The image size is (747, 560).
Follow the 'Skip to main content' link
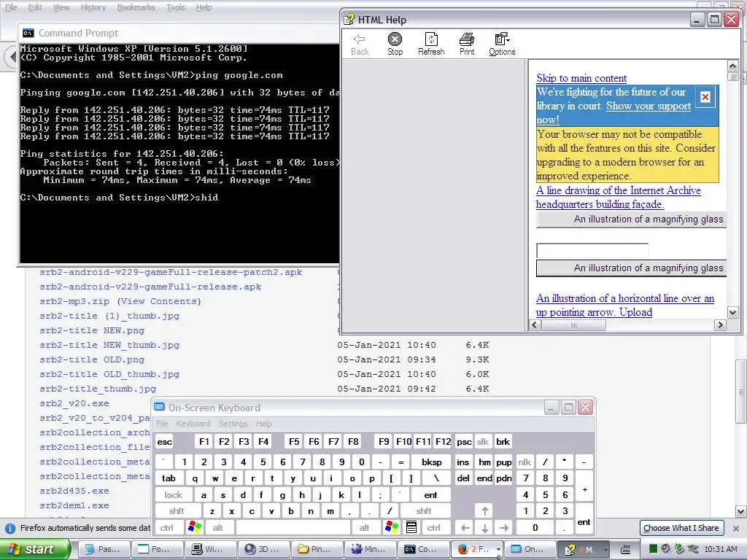(581, 78)
